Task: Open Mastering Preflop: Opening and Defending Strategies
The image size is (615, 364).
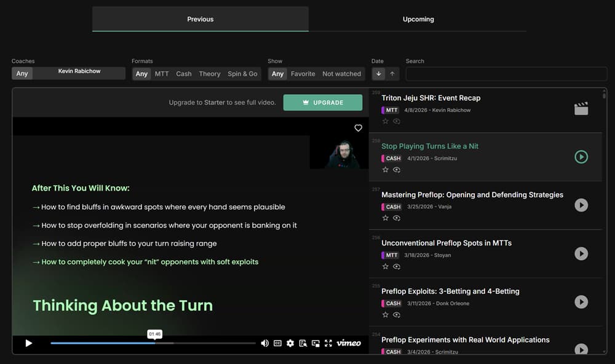Action: tap(472, 194)
